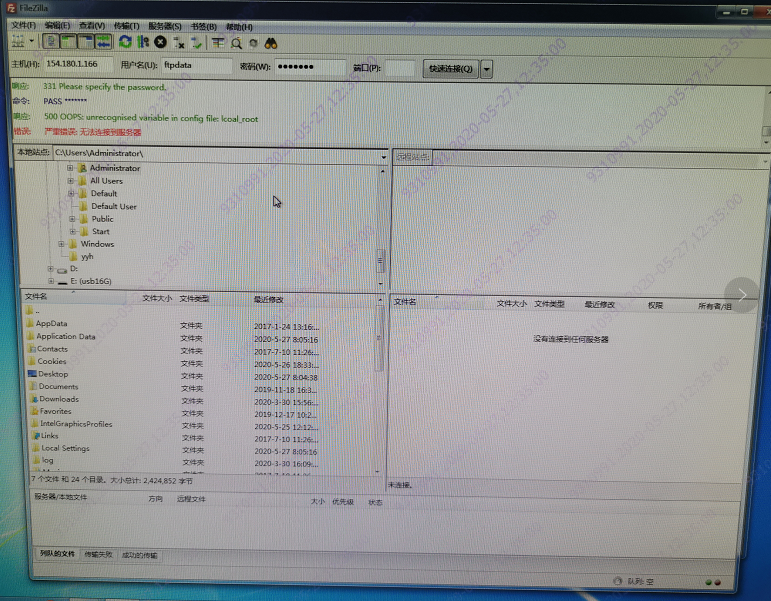Open the Site Manager dropdown arrow
Screen dimensions: 771x601
31,41
